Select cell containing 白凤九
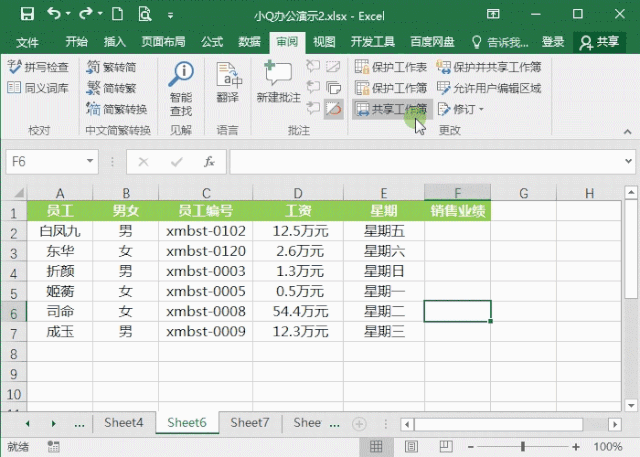 [60, 231]
